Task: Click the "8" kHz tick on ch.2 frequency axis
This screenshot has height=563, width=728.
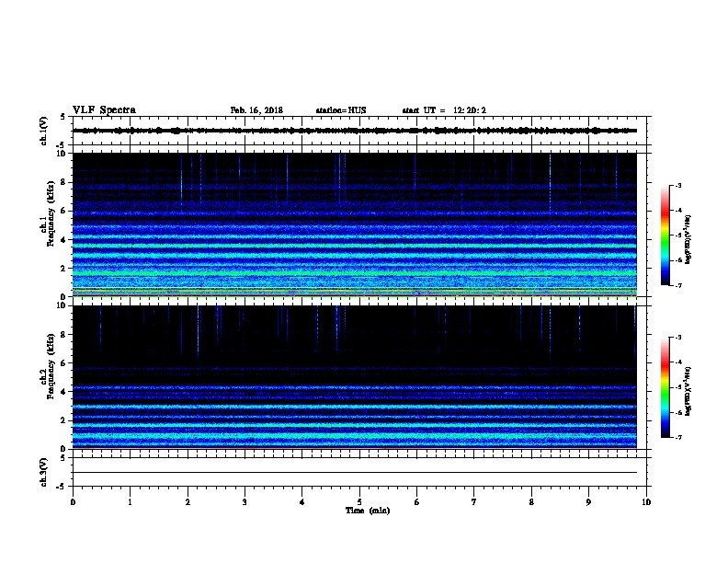Action: [x=64, y=335]
